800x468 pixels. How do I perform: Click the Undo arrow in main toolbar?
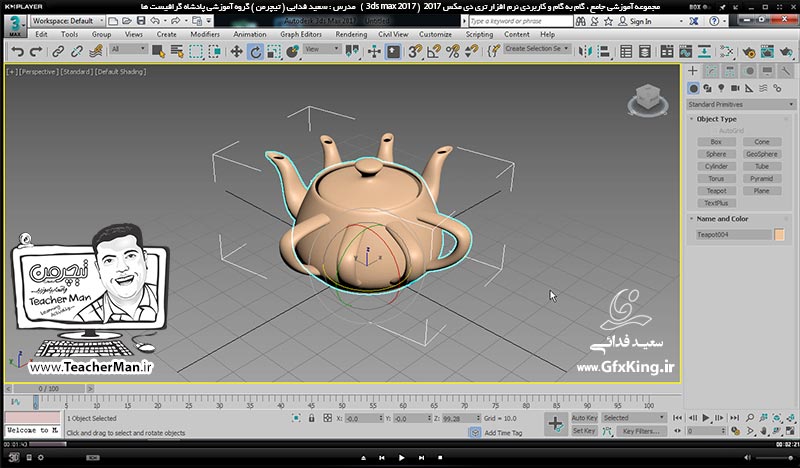(18, 52)
